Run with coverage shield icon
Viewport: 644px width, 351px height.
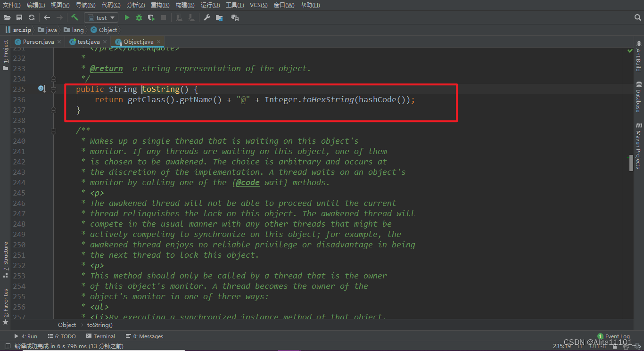[x=151, y=17]
